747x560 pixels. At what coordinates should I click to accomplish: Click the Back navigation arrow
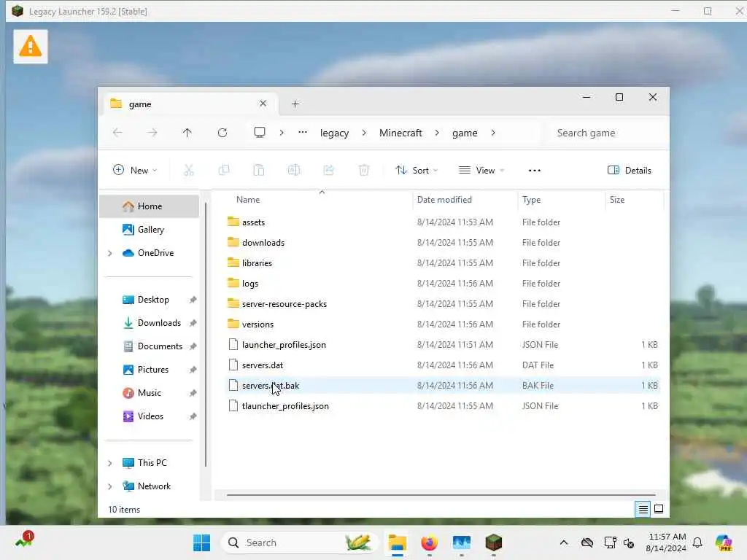117,133
